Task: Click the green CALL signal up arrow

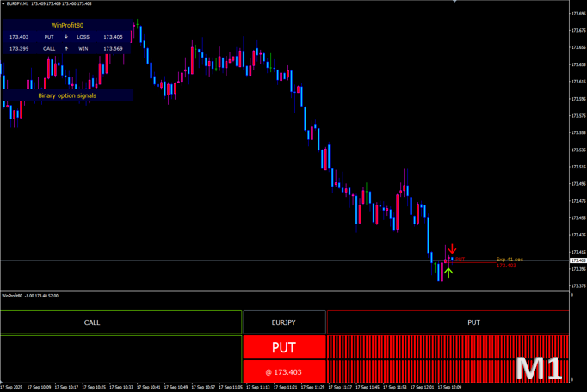Action: coord(448,273)
